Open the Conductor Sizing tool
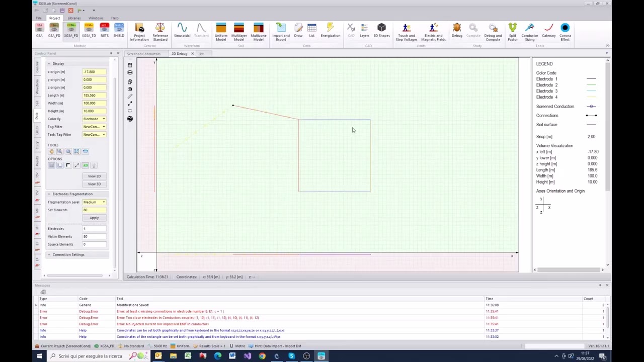This screenshot has width=644, height=362. (529, 32)
